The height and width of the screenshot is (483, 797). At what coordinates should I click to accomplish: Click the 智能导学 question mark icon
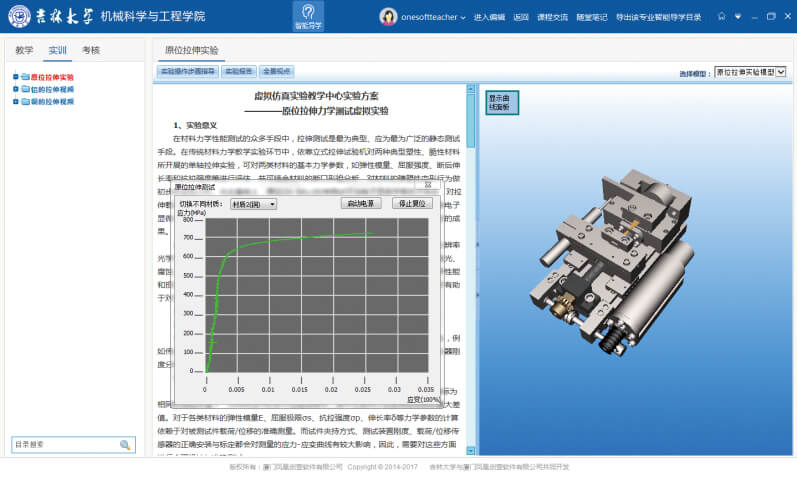[x=308, y=12]
